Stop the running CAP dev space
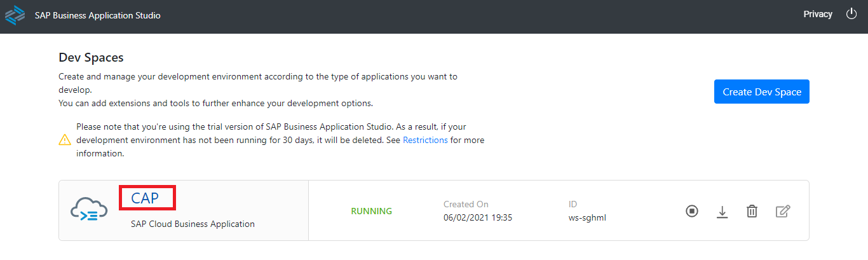The width and height of the screenshot is (868, 260). pyautogui.click(x=692, y=211)
